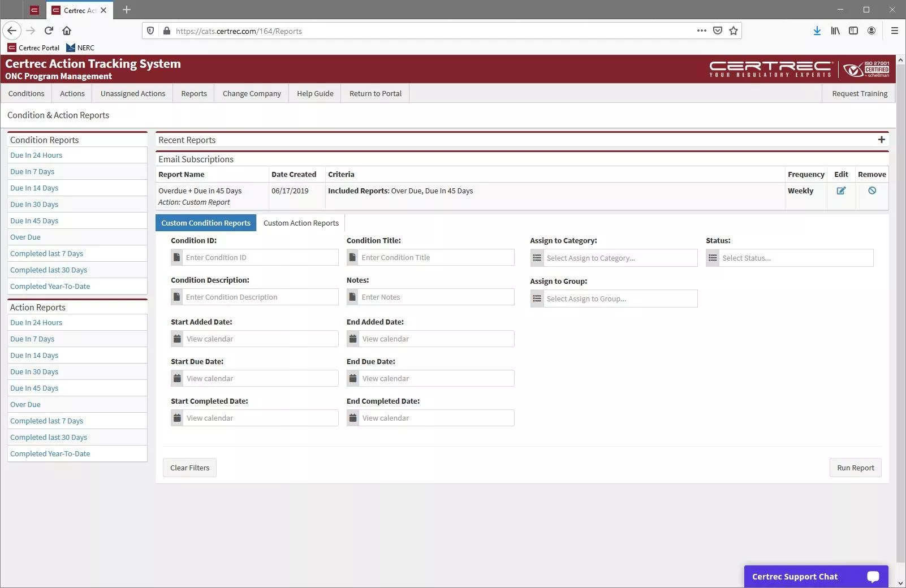This screenshot has height=588, width=906.
Task: Open NERC bookmark
Action: [80, 47]
